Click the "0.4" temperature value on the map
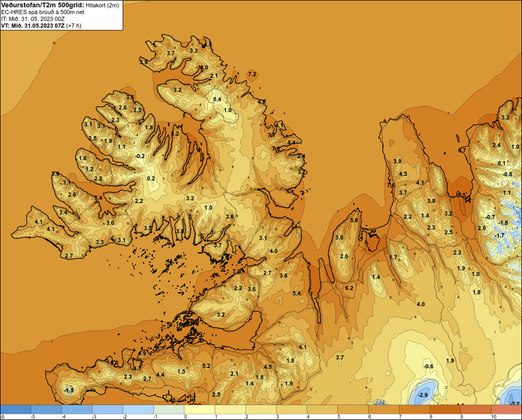Image resolution: width=522 pixels, height=420 pixels. point(217,99)
